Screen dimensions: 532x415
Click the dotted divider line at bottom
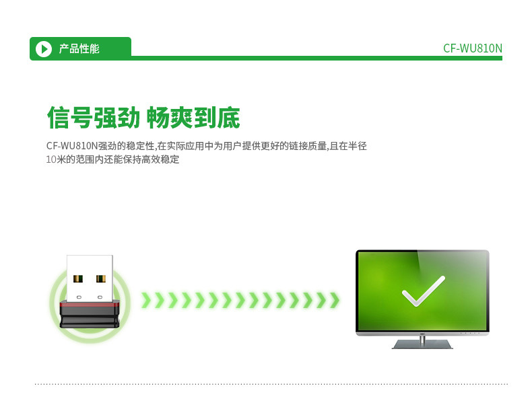pyautogui.click(x=271, y=384)
